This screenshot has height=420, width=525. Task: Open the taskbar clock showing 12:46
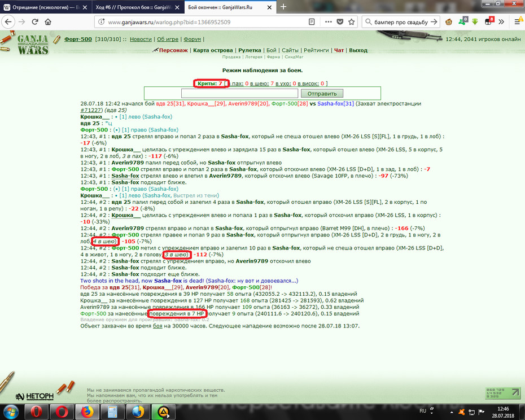click(503, 412)
